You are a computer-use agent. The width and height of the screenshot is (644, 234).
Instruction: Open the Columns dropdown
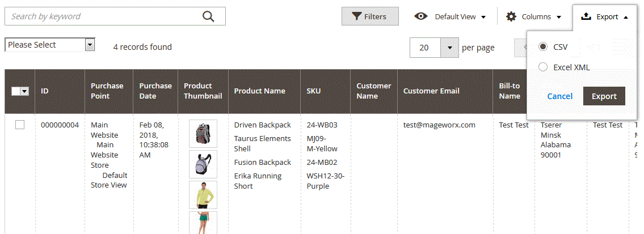point(533,17)
